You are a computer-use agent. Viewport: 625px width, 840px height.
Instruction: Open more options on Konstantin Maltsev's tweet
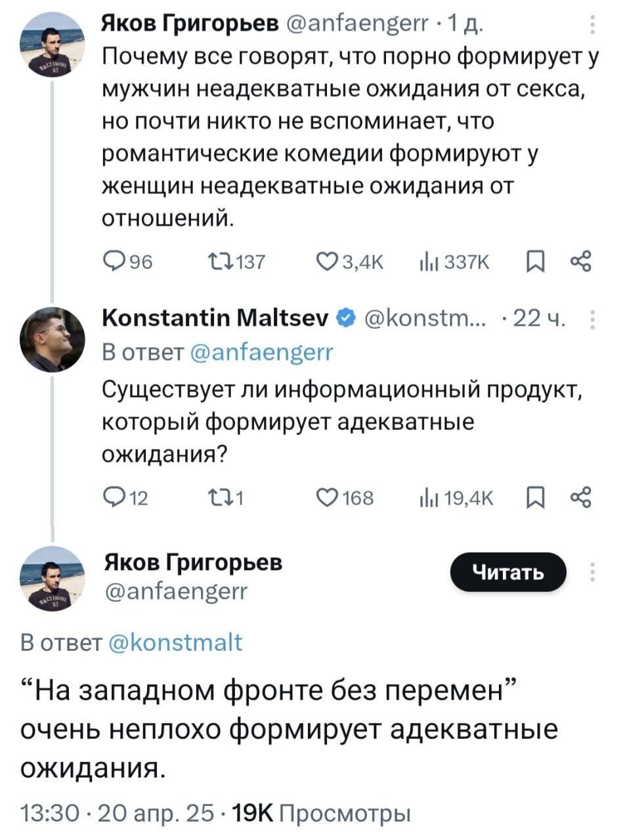point(593,319)
